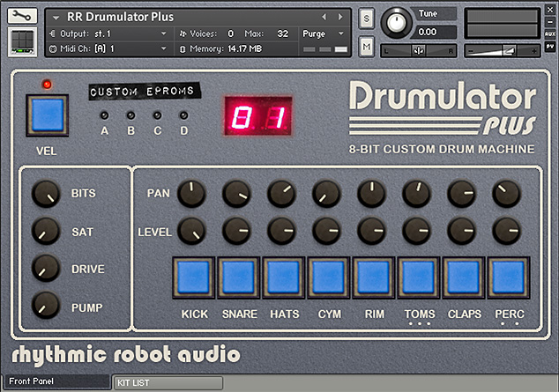Viewport: 559px width, 392px height.
Task: Trigger the TOMS pad
Action: (420, 277)
